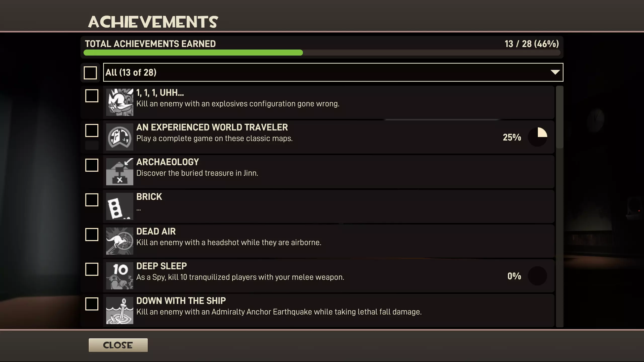
Task: Click the Deep Sleep achievement icon
Action: pyautogui.click(x=119, y=276)
